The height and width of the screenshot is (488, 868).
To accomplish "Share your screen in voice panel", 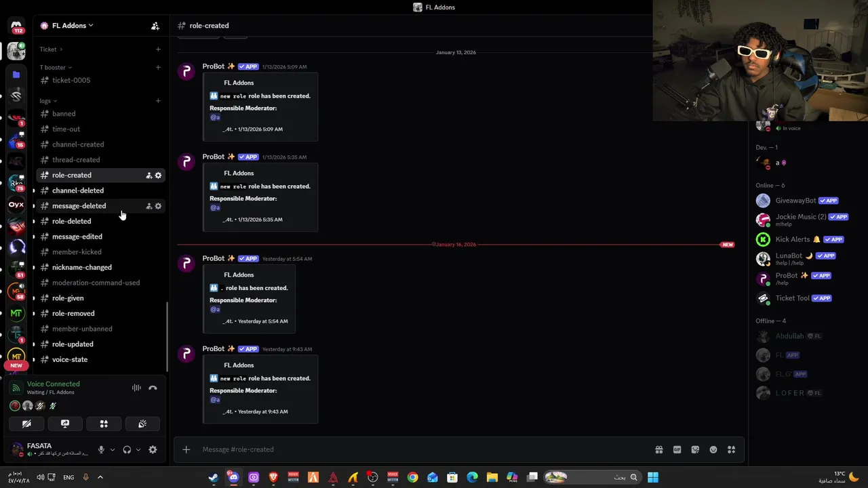I will click(65, 424).
